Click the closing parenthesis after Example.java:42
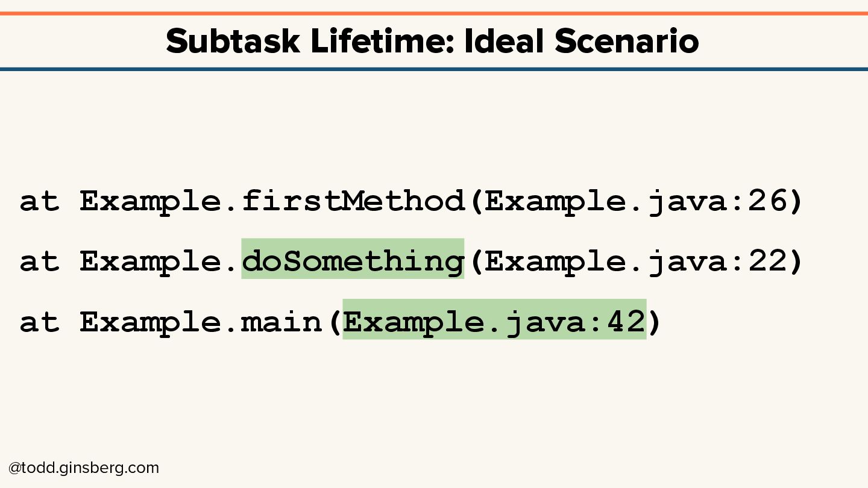 pyautogui.click(x=655, y=321)
